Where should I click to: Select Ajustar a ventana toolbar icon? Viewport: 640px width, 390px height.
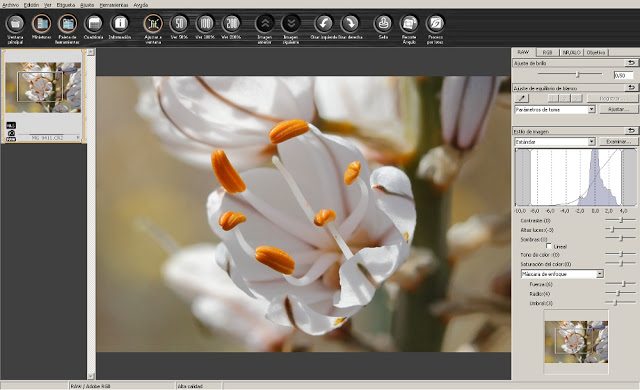(x=153, y=24)
